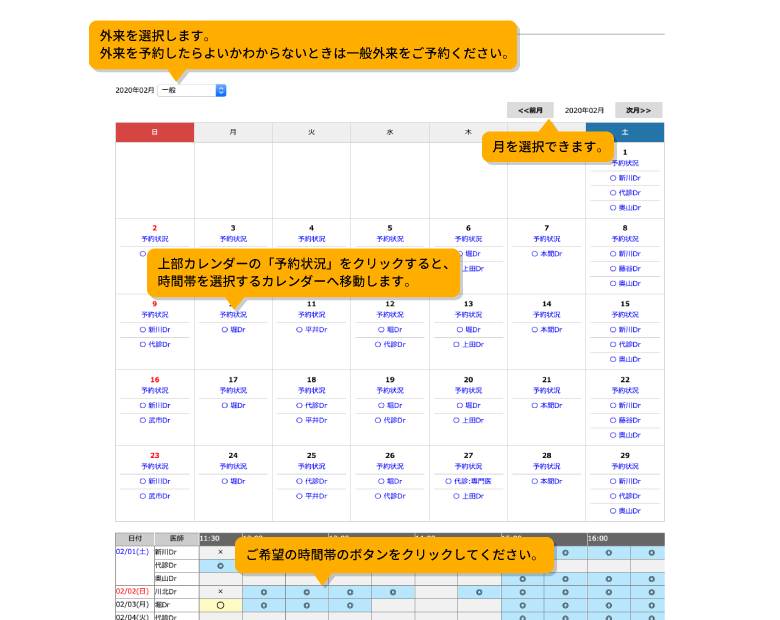Image resolution: width=780 pixels, height=620 pixels.
Task: Book 11:30 slot circle for 代診Dr 02/01
Action: pos(220,566)
